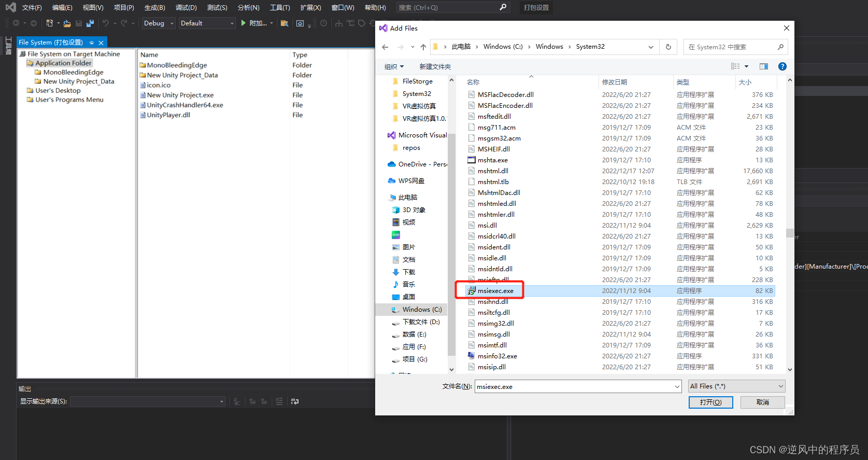Click Windows (C:) in the address breadcrumb

tap(503, 47)
